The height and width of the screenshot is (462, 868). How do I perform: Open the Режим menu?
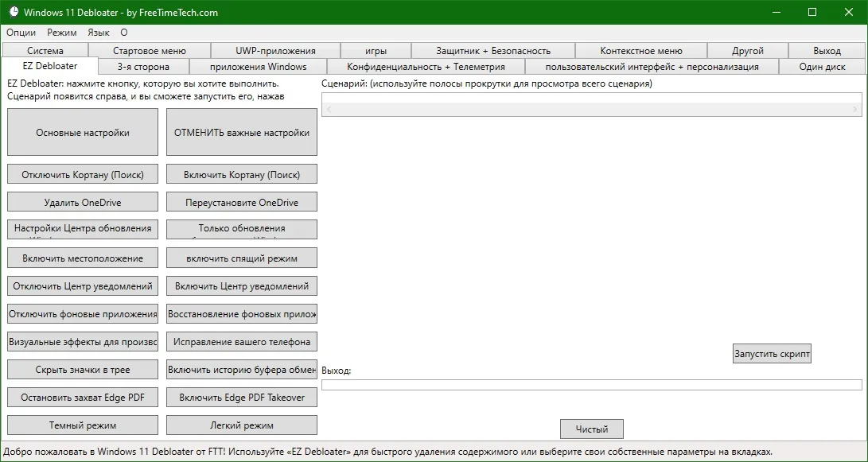[62, 33]
